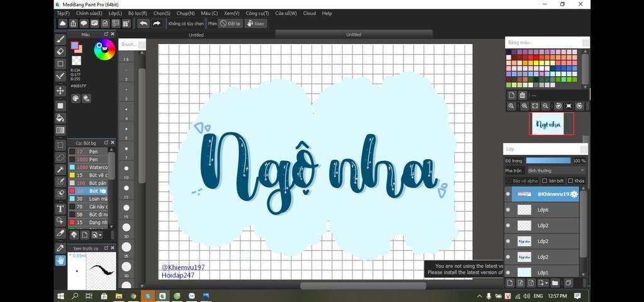Image resolution: width=644 pixels, height=302 pixels.
Task: Select the Lasso tool
Action: point(60,157)
